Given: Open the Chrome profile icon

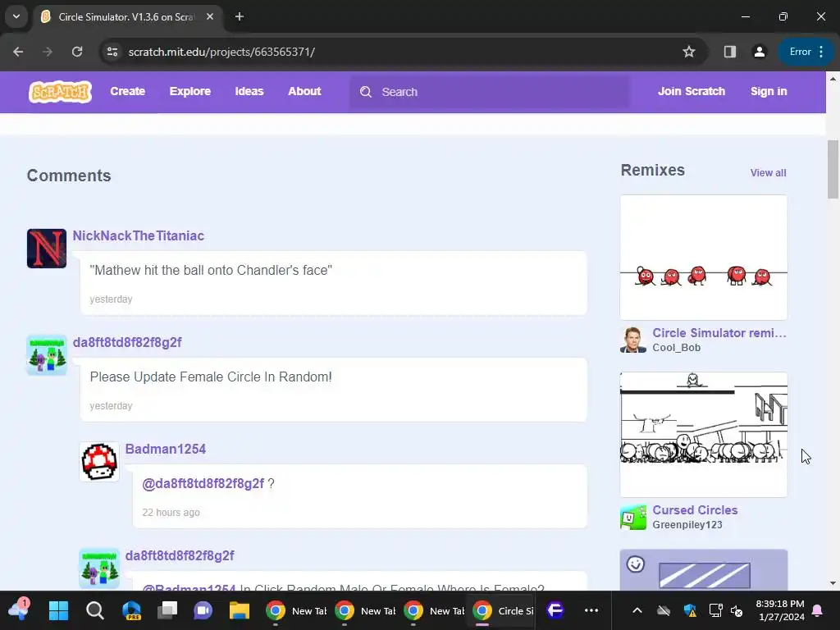Looking at the screenshot, I should tap(759, 52).
